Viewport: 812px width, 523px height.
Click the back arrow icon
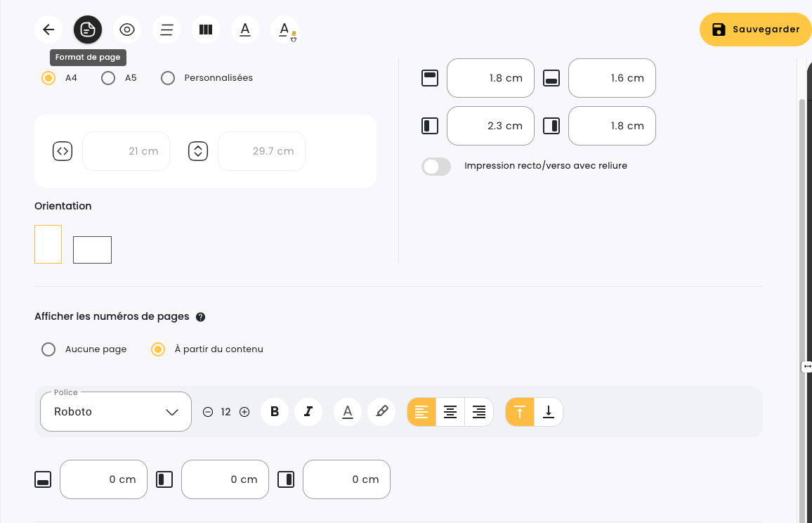pyautogui.click(x=48, y=30)
